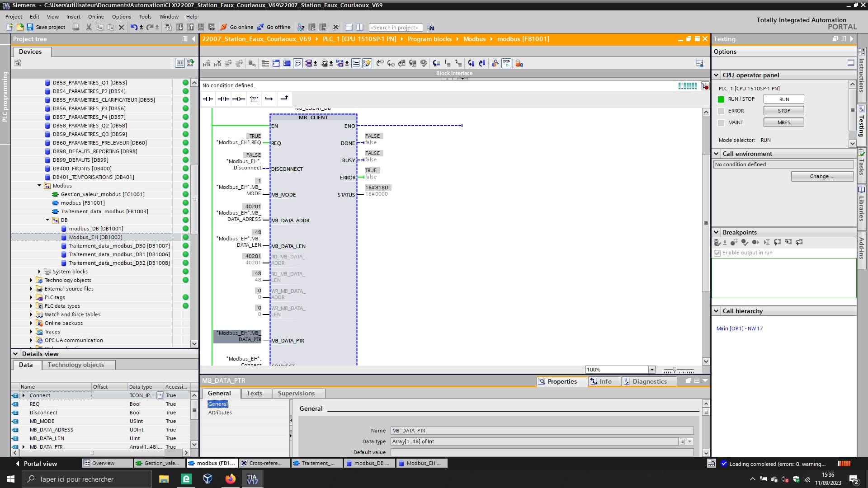
Task: Collapse the Modbus folder in project tree
Action: click(x=39, y=186)
